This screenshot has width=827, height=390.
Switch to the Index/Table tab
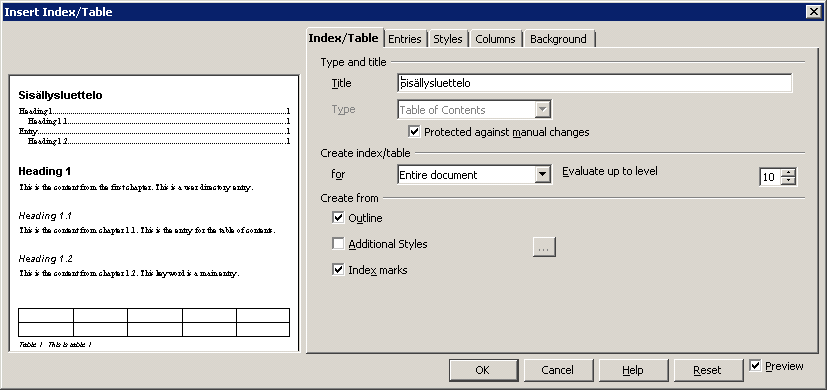pos(344,38)
